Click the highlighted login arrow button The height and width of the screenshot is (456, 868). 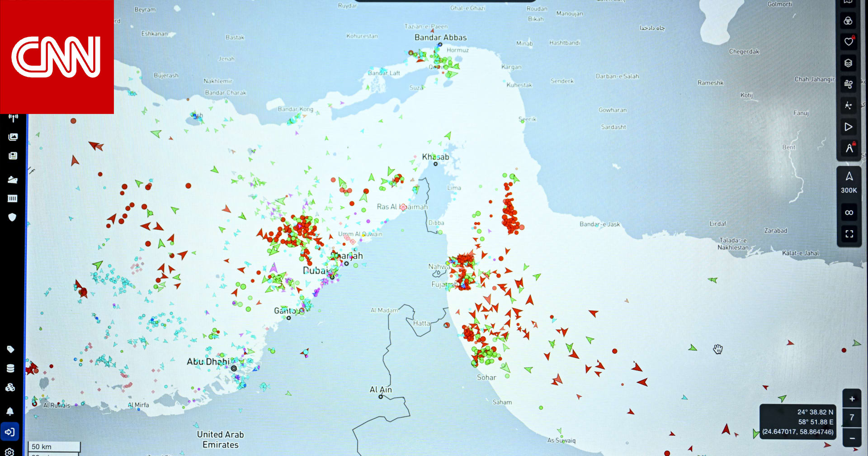(x=10, y=432)
